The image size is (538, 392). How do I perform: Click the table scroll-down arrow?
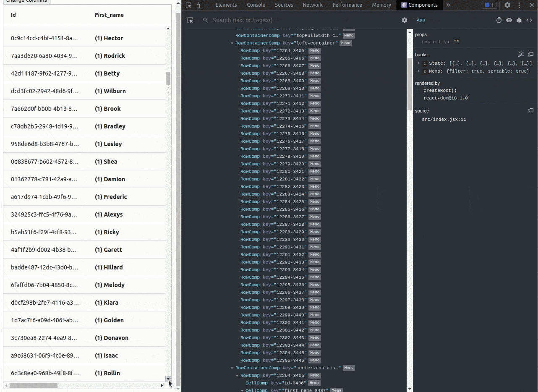click(x=168, y=379)
